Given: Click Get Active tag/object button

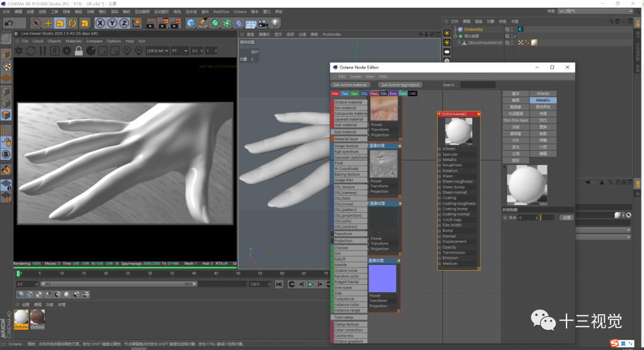Looking at the screenshot, I should coord(400,85).
